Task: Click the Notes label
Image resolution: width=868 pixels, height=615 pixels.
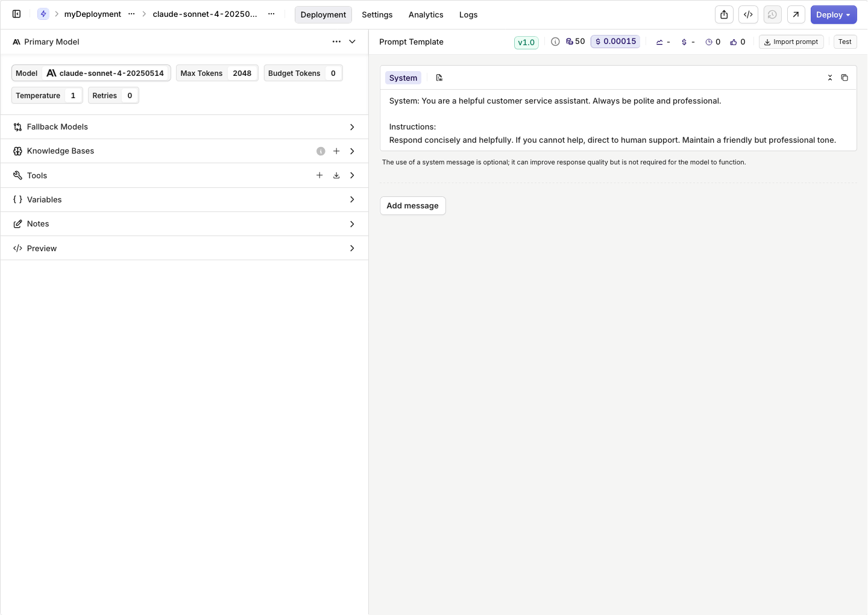Action: [x=38, y=223]
